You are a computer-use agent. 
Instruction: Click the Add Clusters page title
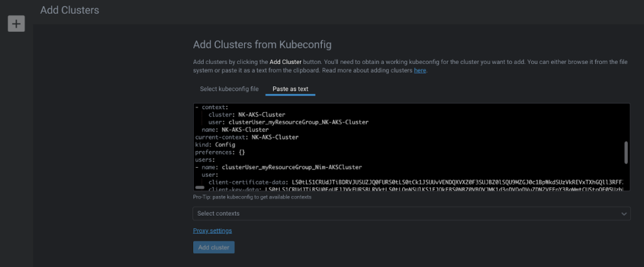69,10
